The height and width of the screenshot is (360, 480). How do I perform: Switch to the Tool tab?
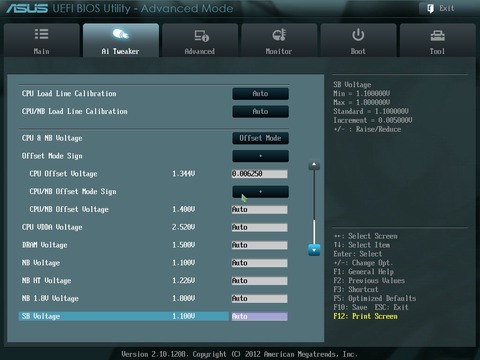pyautogui.click(x=437, y=40)
